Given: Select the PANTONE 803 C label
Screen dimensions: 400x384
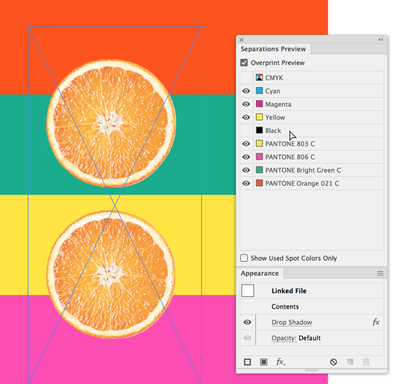Looking at the screenshot, I should (x=290, y=144).
